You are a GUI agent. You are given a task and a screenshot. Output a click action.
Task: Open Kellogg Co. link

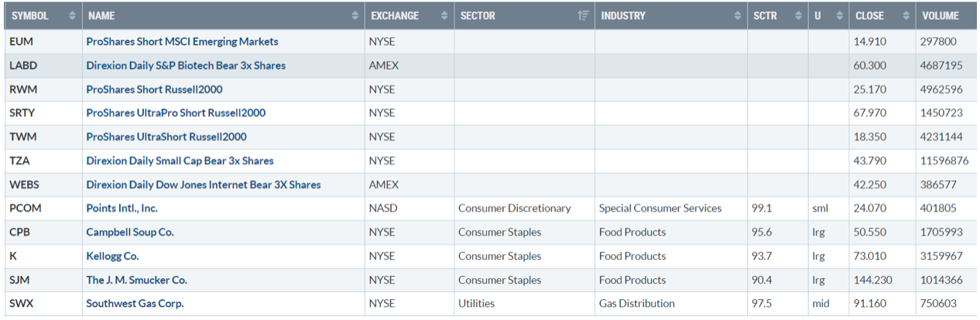(112, 256)
